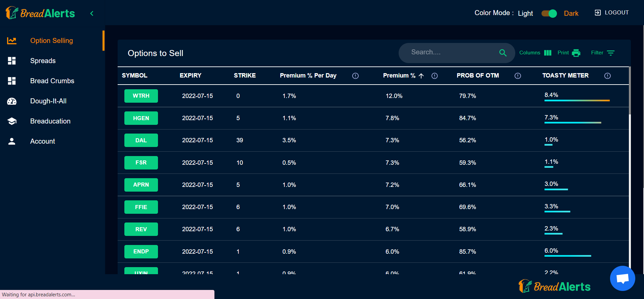Click the Bread Crumbs dashboard icon
Screen dimensions: 644x299
click(12, 81)
